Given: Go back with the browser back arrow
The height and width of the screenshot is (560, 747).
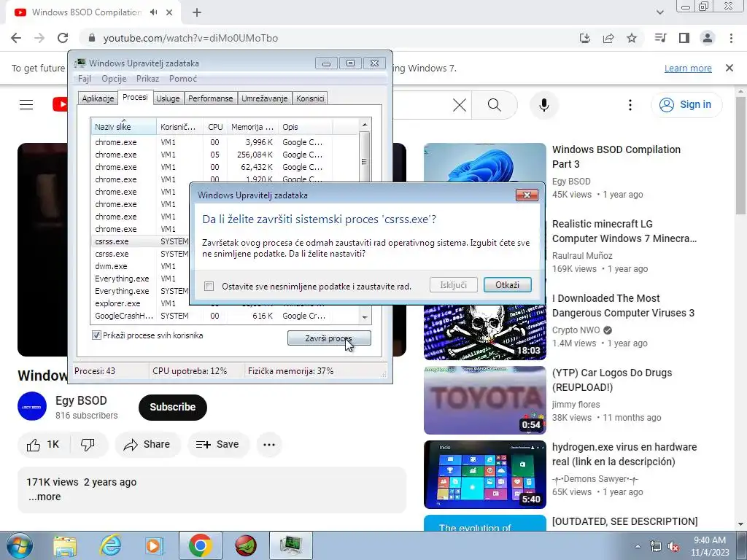Looking at the screenshot, I should click(16, 38).
